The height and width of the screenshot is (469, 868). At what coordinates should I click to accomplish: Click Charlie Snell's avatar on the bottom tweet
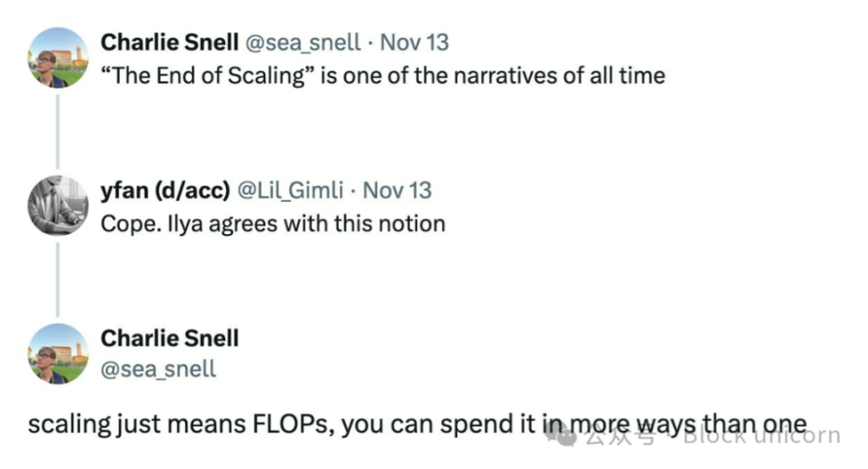58,353
